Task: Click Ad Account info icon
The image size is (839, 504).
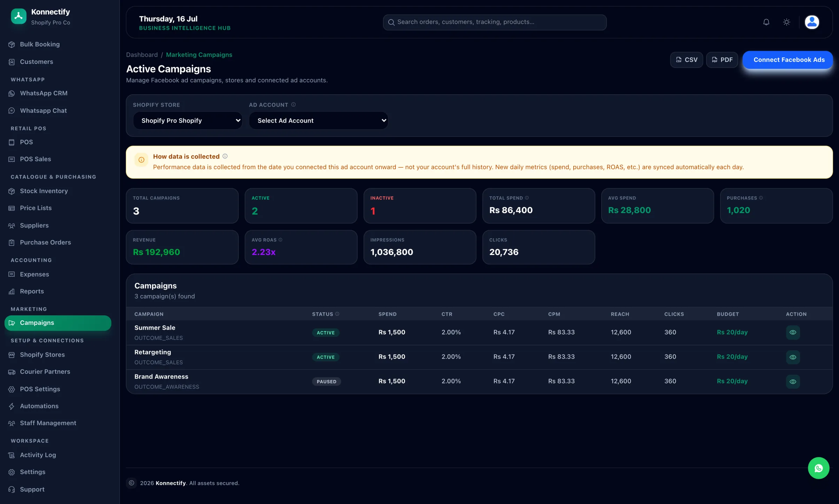Action: coord(293,104)
